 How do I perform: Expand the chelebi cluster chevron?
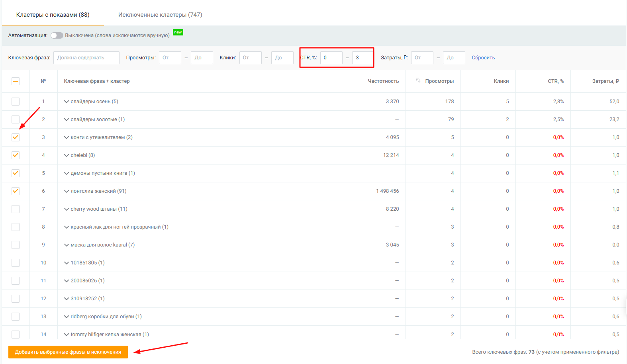click(67, 155)
